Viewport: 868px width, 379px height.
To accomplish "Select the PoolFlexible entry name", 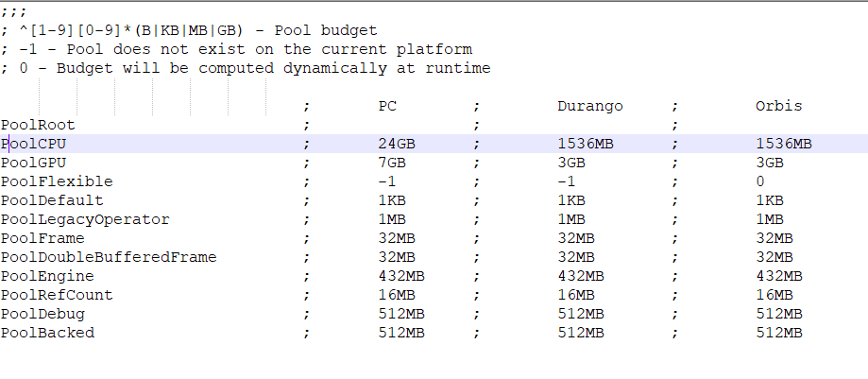I will [57, 181].
